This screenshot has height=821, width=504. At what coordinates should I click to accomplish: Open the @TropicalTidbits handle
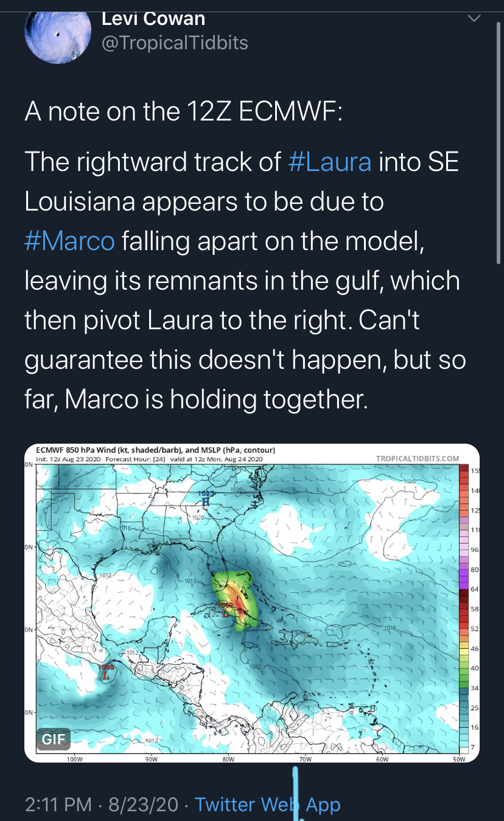click(175, 43)
